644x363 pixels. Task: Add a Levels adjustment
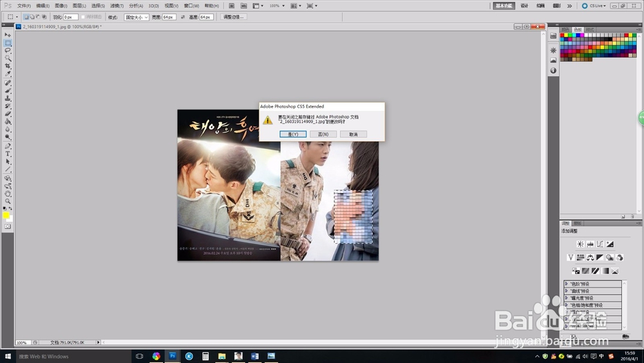point(590,244)
